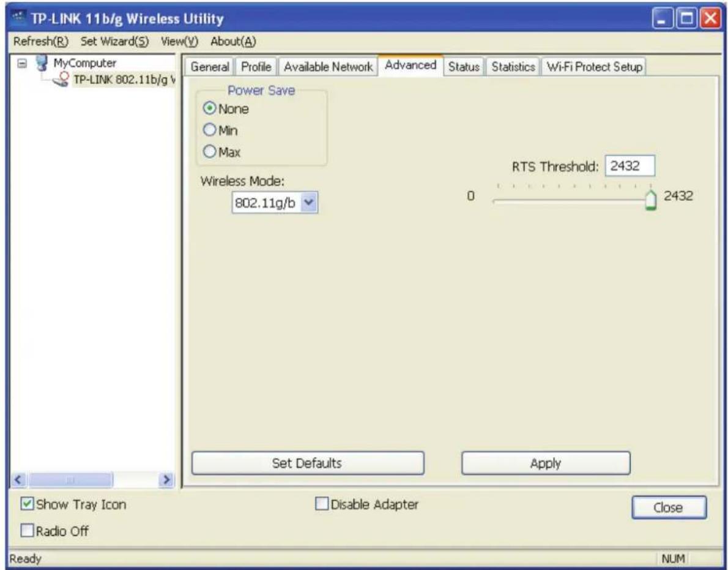Click the Close button at bottom right
Viewport: 728px width, 570px height.
coord(669,508)
